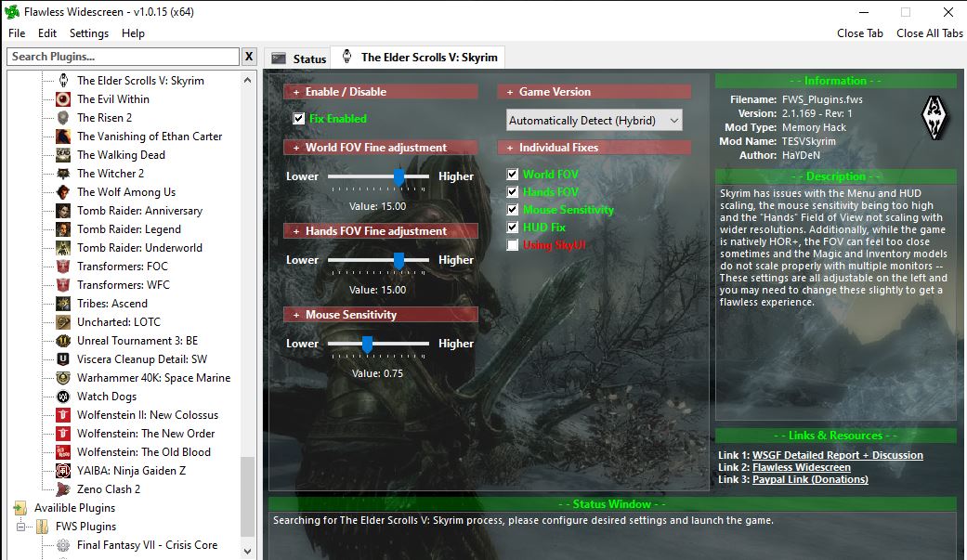Open the Settings menu
The width and height of the screenshot is (967, 560).
click(x=89, y=33)
